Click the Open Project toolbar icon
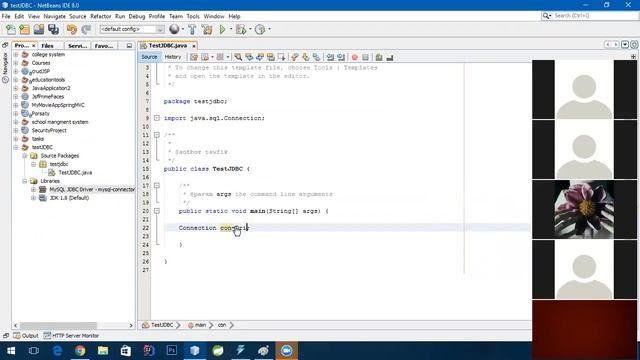Image resolution: width=640 pixels, height=360 pixels. [x=39, y=29]
